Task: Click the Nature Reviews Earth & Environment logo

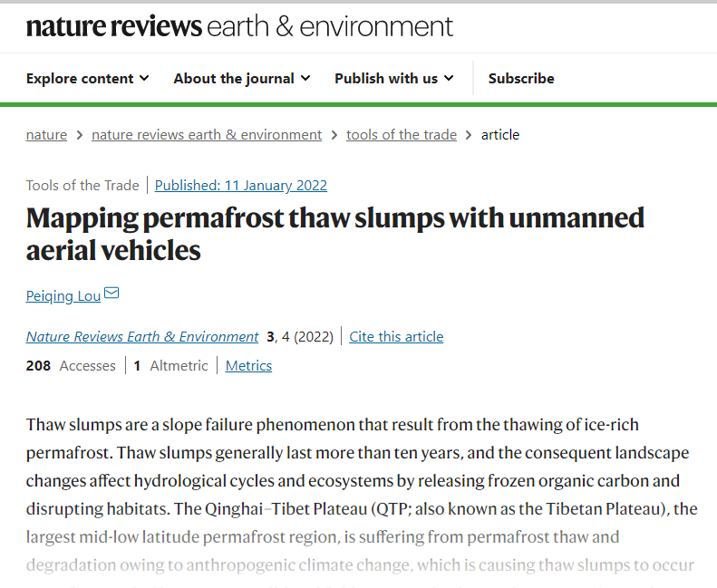Action: [239, 26]
